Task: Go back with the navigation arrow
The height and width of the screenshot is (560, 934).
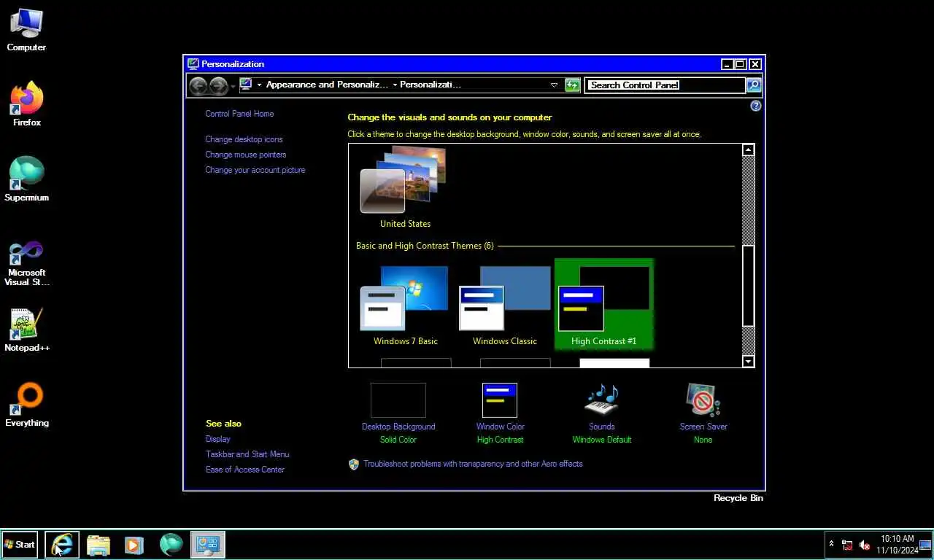Action: tap(198, 86)
